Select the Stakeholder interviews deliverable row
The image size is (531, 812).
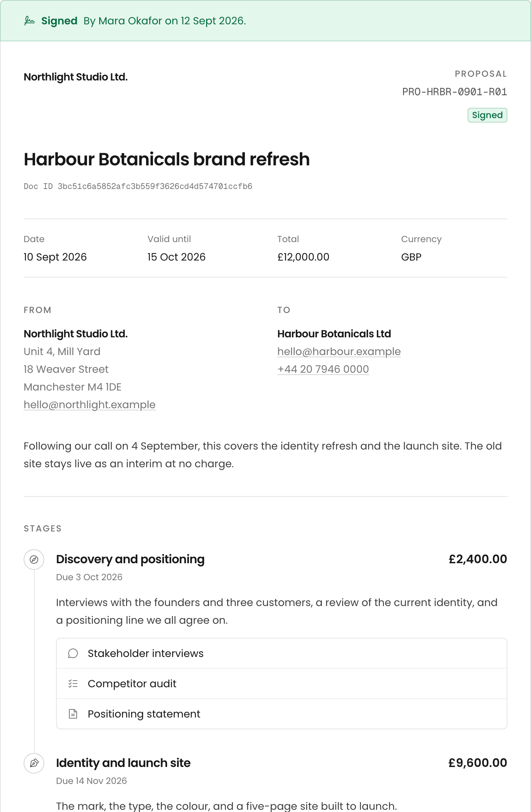(282, 653)
